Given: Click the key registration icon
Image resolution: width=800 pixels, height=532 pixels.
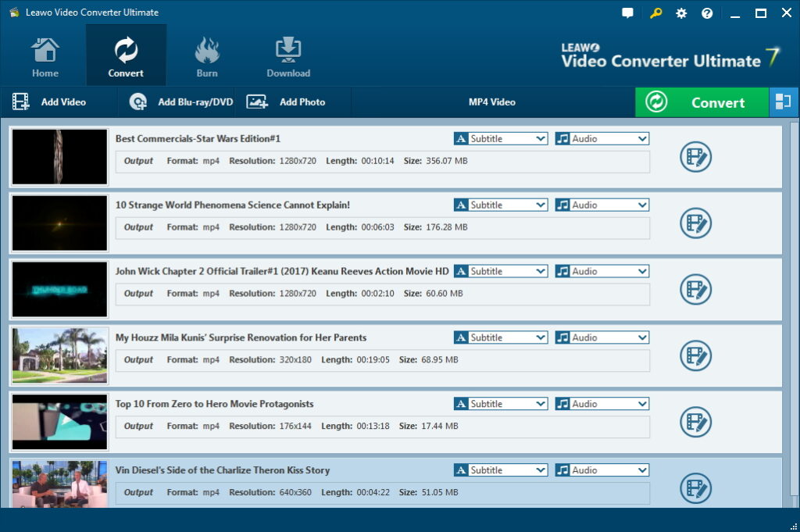Looking at the screenshot, I should (655, 13).
